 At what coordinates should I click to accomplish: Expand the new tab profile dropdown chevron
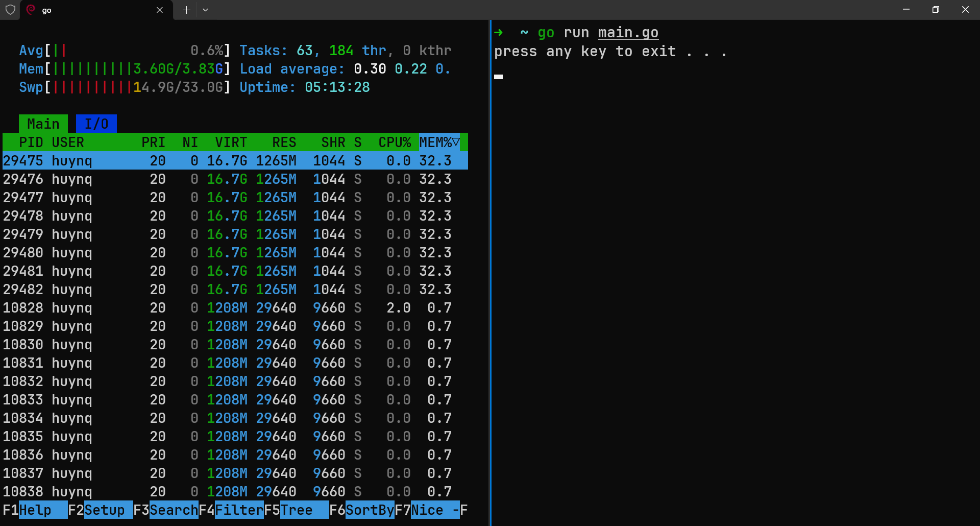pos(205,10)
